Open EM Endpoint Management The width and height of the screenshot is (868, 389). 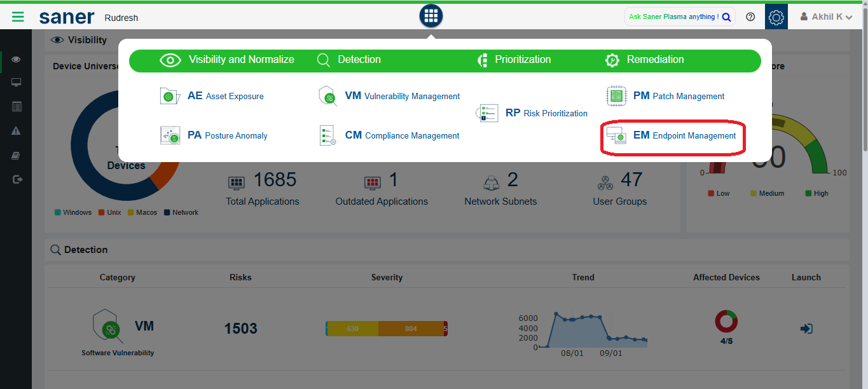(684, 135)
